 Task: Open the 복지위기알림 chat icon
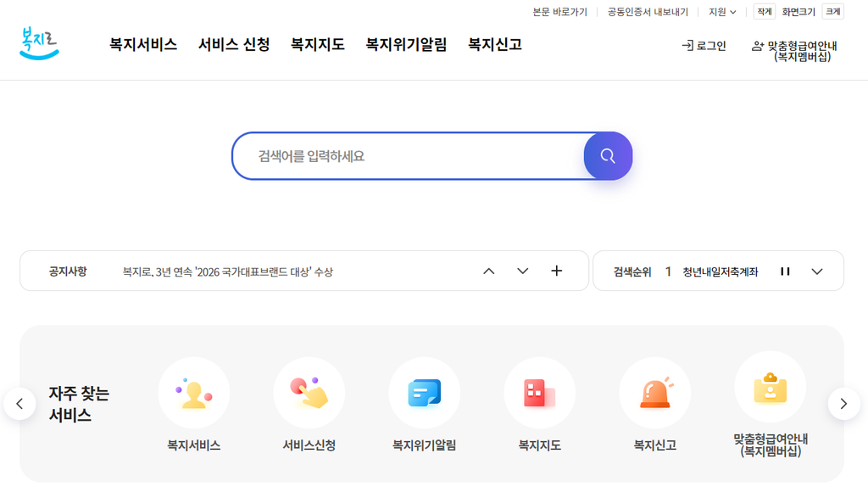tap(424, 393)
